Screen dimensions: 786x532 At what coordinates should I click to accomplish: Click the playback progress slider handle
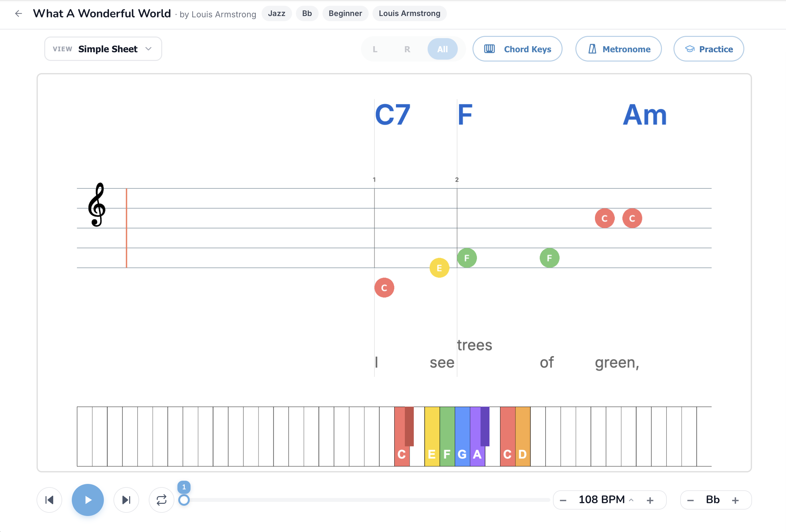pos(184,500)
